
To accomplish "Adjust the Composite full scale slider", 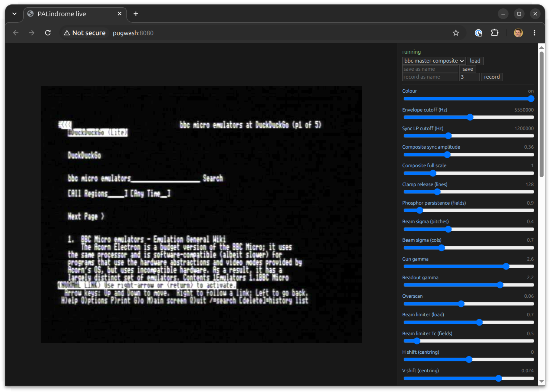I will click(468, 173).
